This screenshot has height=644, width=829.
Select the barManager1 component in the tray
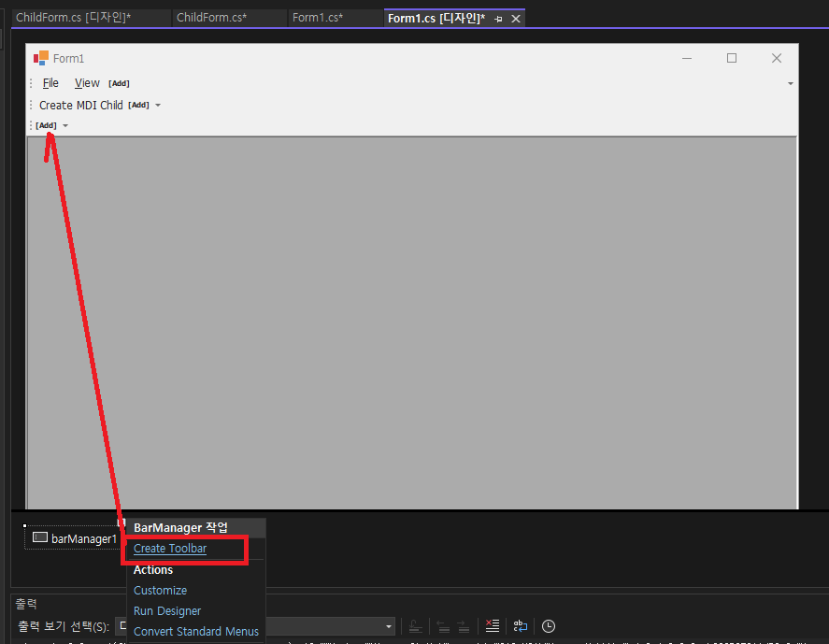pyautogui.click(x=74, y=538)
